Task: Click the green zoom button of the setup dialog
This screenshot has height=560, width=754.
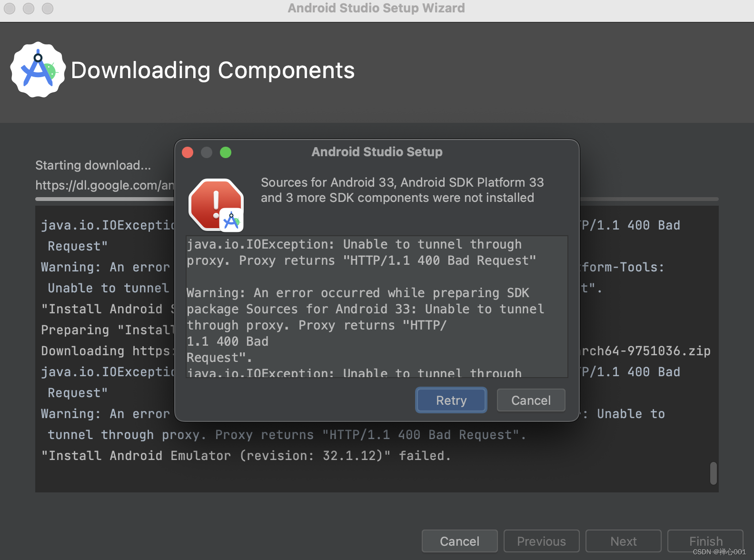Action: pos(226,152)
